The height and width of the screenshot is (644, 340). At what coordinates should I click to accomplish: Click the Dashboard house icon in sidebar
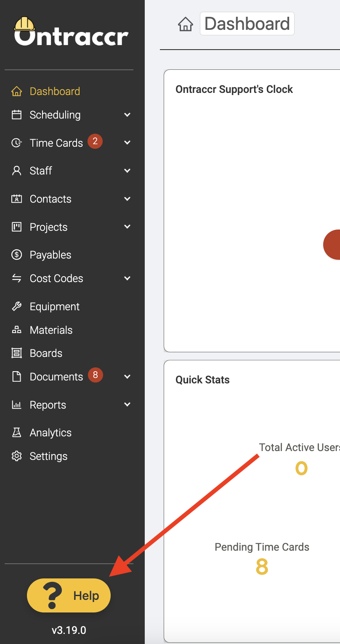(16, 91)
